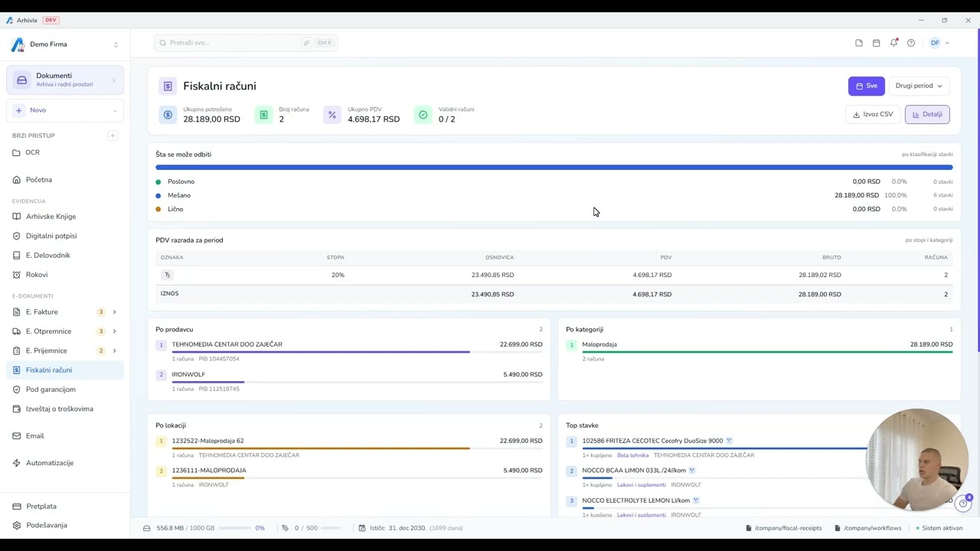Viewport: 980px width, 551px height.
Task: Click the blue deductible classification progress bar
Action: coord(554,167)
